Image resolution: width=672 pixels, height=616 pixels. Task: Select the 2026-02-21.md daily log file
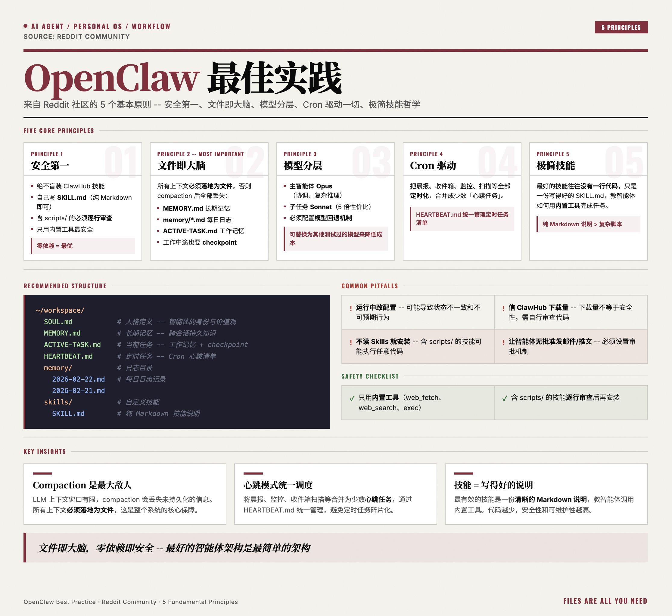click(78, 391)
